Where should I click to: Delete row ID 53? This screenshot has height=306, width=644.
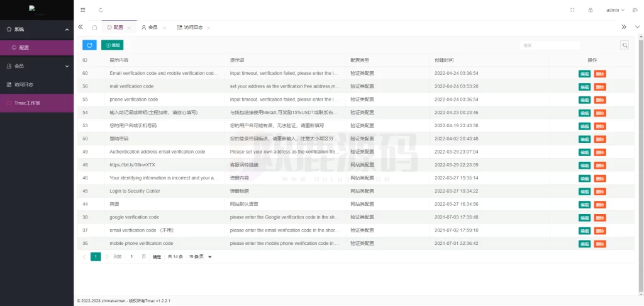click(600, 127)
